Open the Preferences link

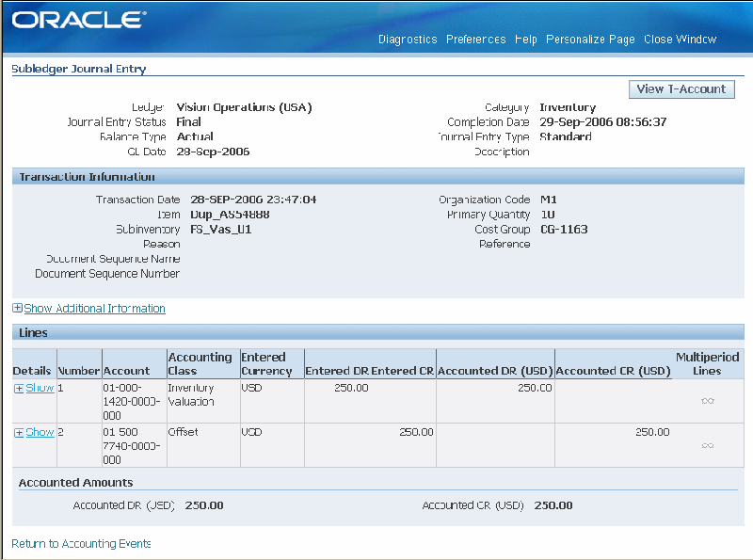point(476,40)
